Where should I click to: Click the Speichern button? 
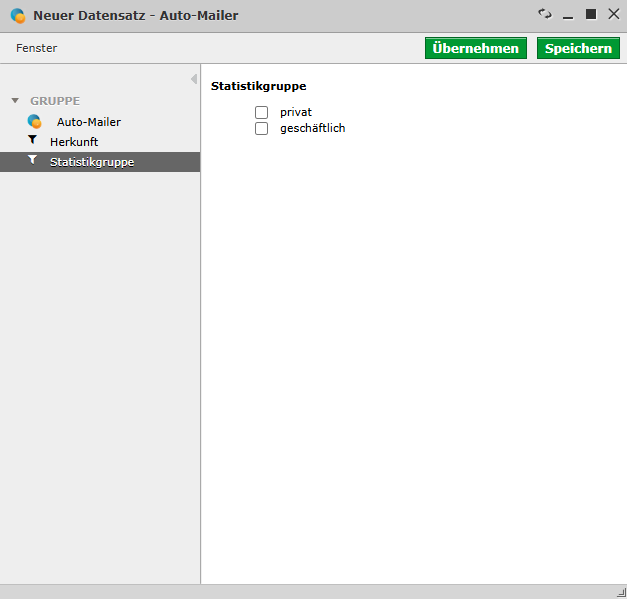[x=578, y=48]
